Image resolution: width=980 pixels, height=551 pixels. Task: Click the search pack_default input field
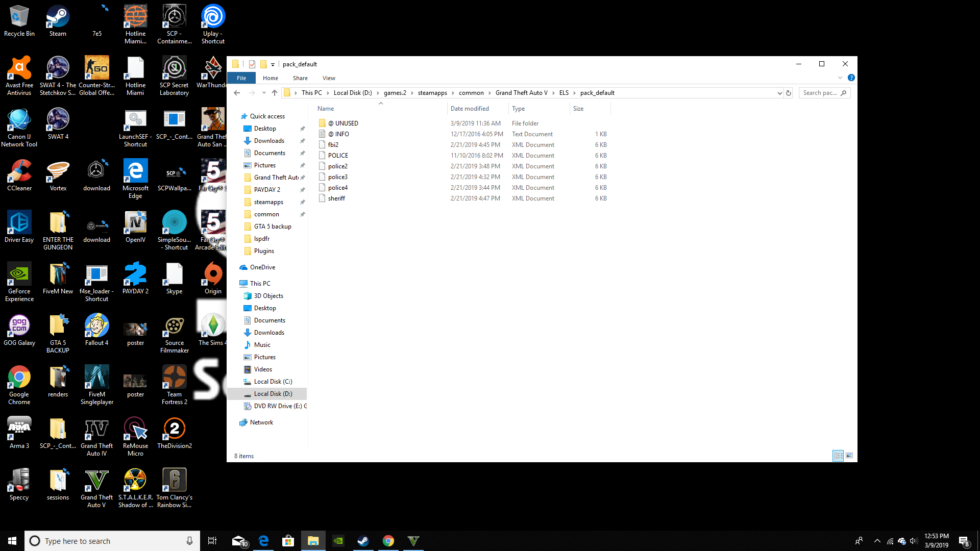pos(820,93)
